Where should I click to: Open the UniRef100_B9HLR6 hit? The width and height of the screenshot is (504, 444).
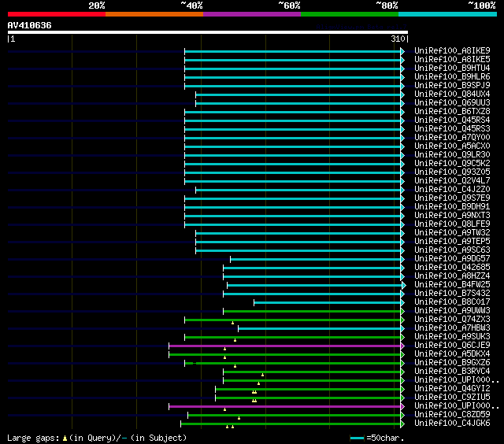click(x=452, y=77)
